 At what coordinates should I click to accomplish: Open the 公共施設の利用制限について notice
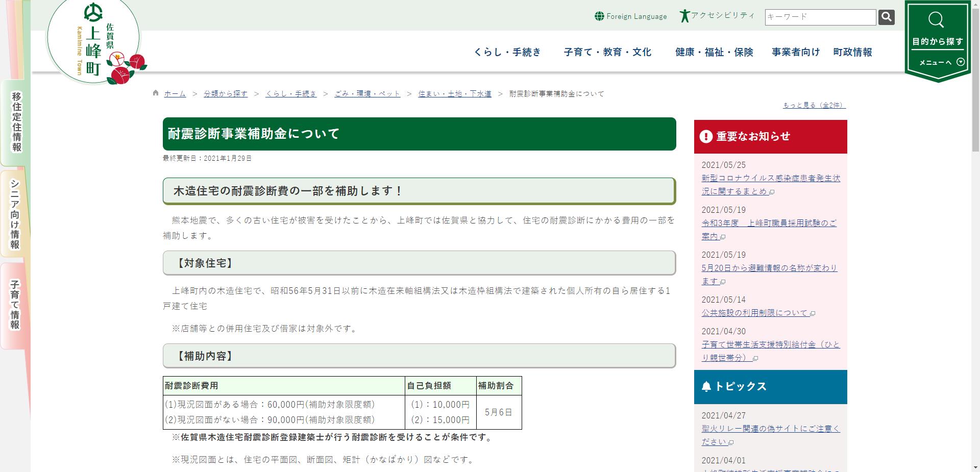click(754, 312)
